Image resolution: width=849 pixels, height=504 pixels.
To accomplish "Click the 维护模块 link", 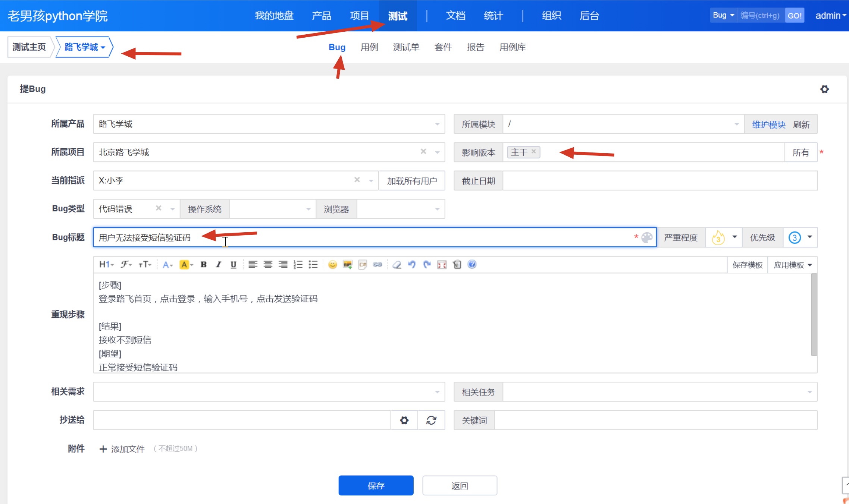I will 768,125.
